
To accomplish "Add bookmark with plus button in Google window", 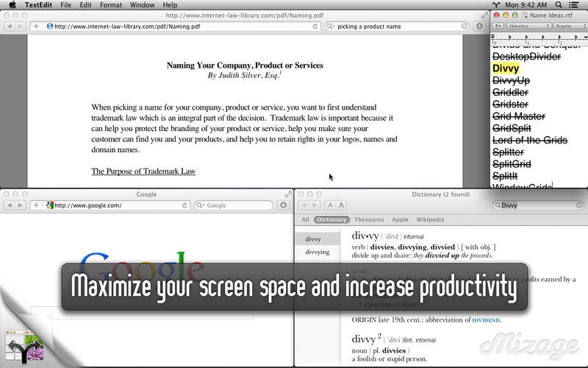I will (36, 205).
